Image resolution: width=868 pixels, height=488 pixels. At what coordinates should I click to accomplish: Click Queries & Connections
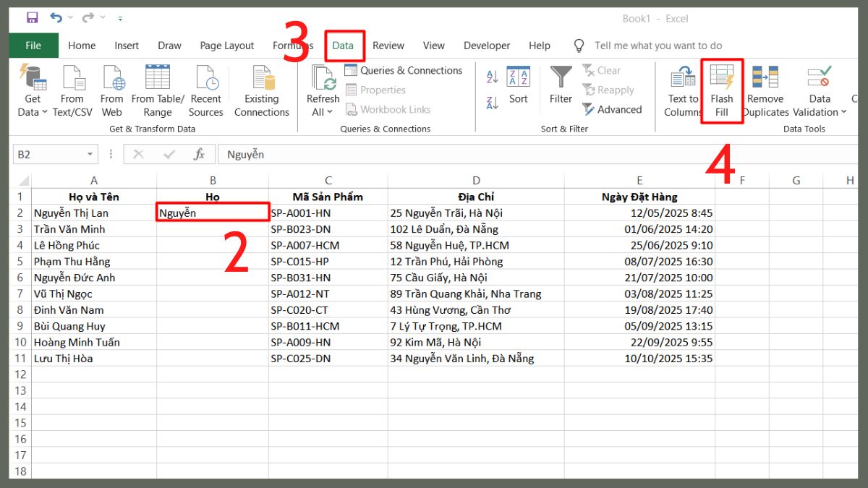click(404, 70)
